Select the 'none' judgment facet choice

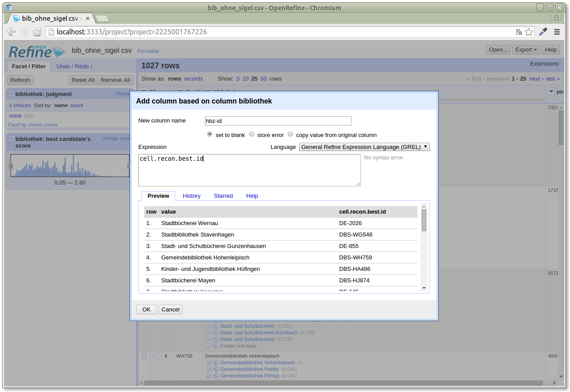15,115
